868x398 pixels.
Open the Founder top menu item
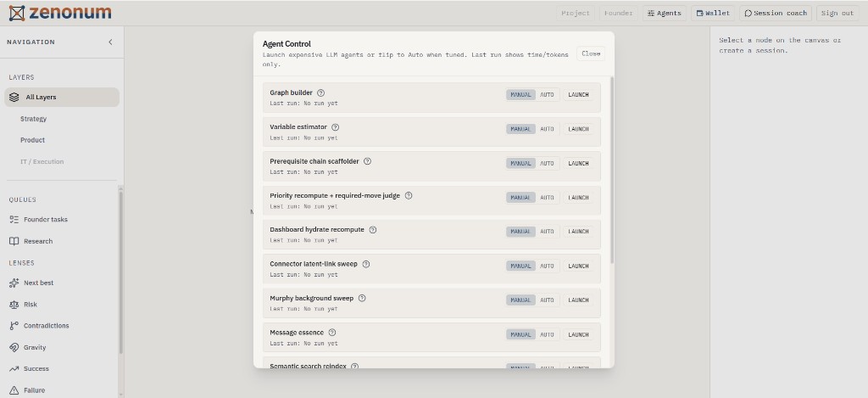(x=618, y=14)
